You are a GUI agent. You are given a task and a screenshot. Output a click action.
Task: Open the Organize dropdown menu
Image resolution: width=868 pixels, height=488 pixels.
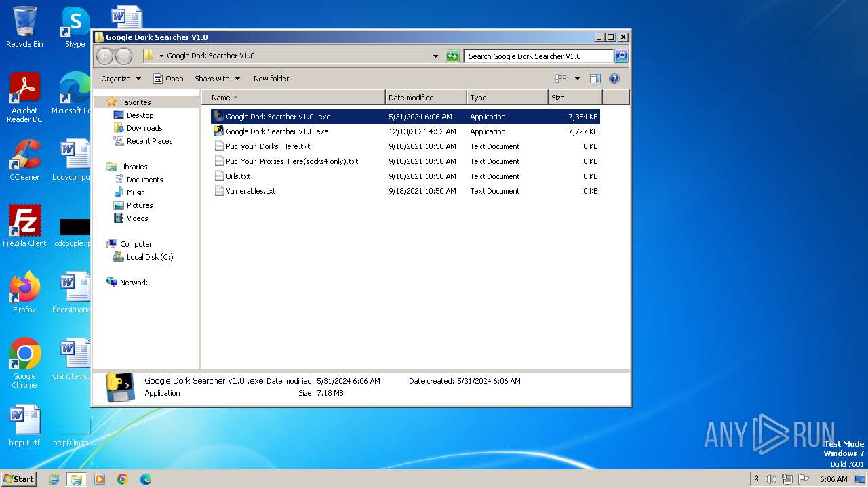click(121, 79)
